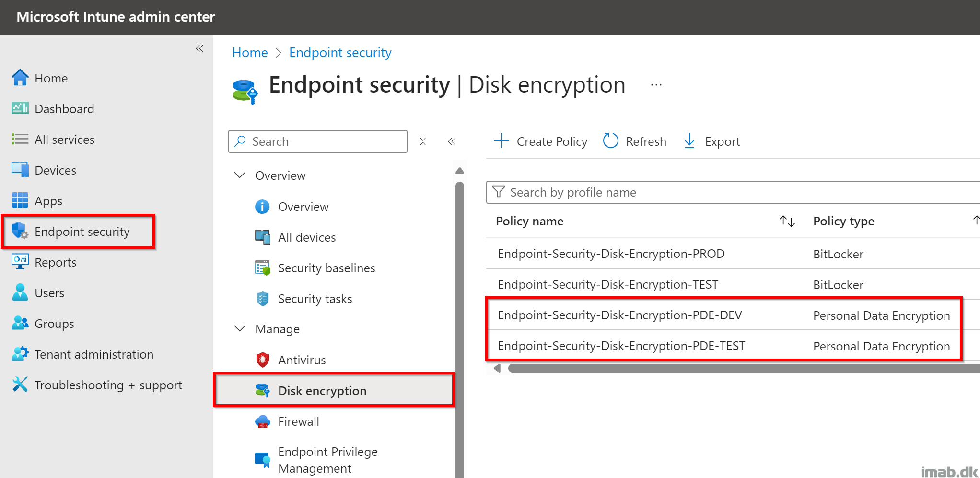
Task: Select the Firewall cloud icon
Action: pyautogui.click(x=262, y=421)
